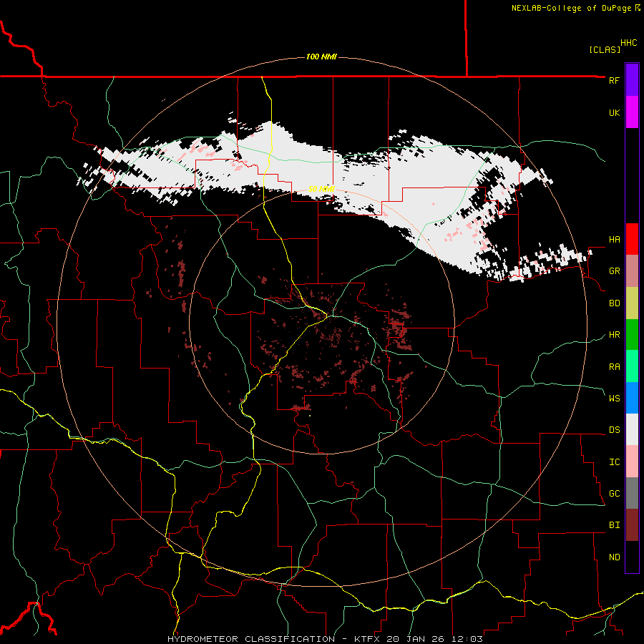
Task: Click the IC pink legend color block
Action: 632,462
